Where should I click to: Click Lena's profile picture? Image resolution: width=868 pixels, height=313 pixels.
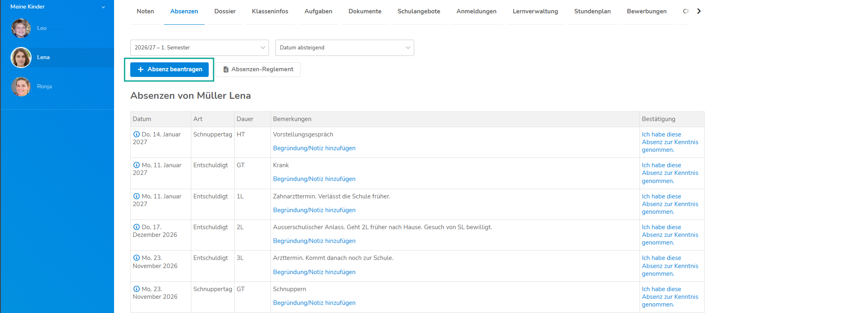21,57
